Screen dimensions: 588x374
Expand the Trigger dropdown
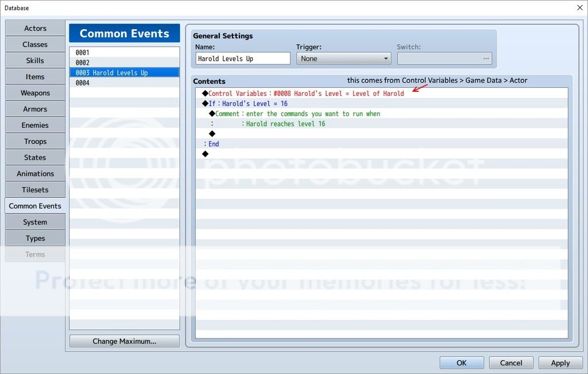[x=343, y=59]
